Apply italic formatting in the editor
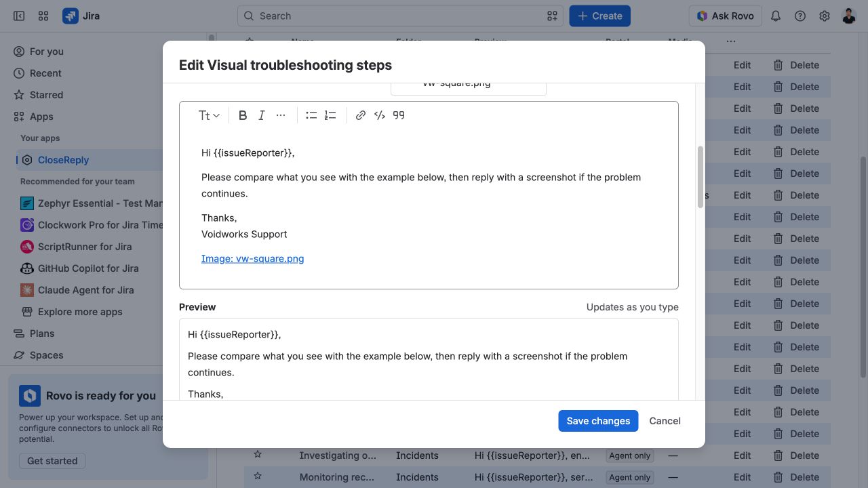 (x=262, y=115)
